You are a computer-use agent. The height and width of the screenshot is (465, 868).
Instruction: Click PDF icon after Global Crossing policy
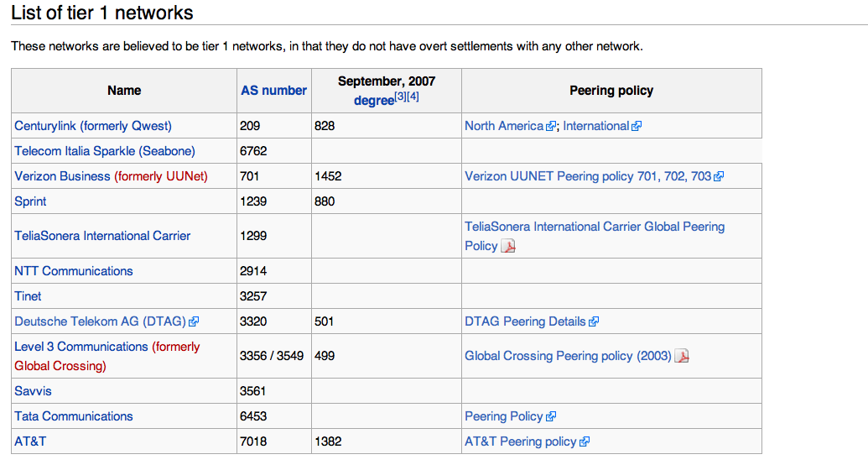point(682,356)
